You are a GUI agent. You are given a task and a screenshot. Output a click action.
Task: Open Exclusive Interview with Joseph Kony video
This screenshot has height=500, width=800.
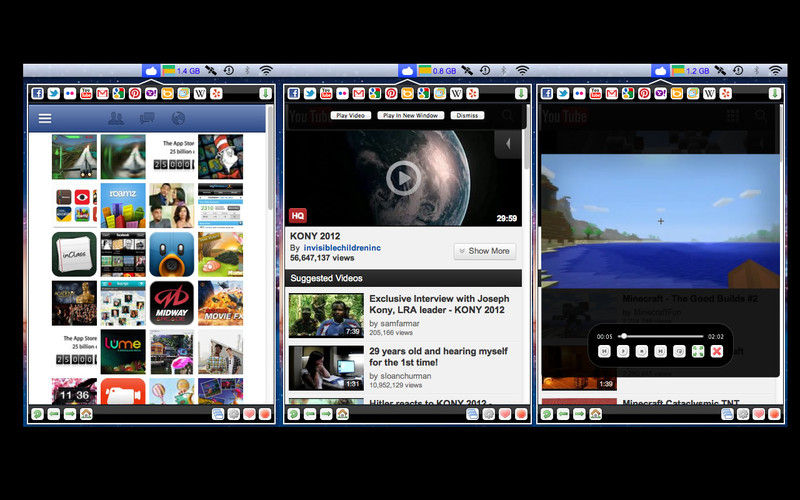point(439,304)
